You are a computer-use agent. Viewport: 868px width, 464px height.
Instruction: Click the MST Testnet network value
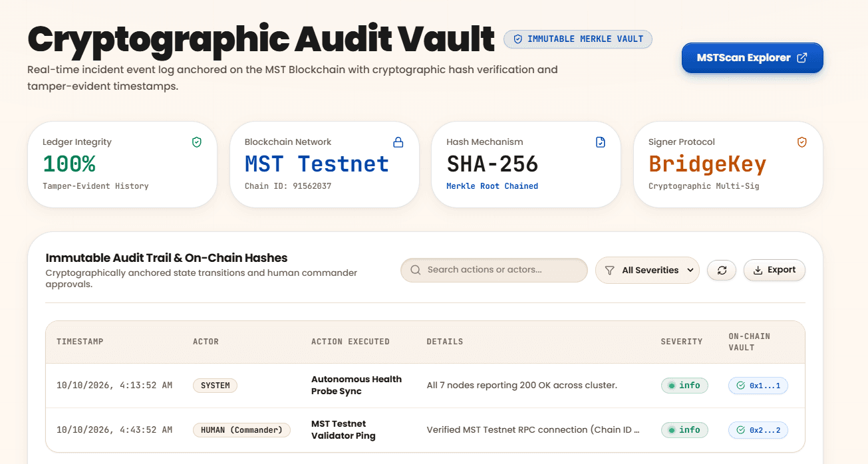point(317,164)
